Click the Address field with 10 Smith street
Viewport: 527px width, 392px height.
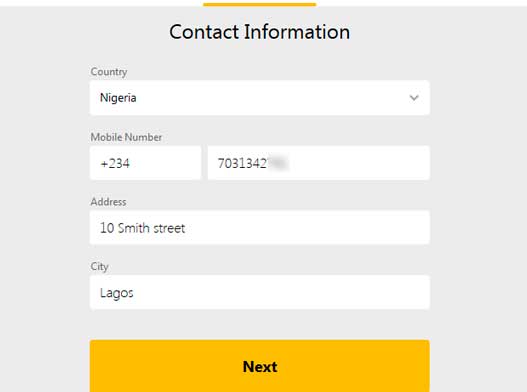click(259, 228)
